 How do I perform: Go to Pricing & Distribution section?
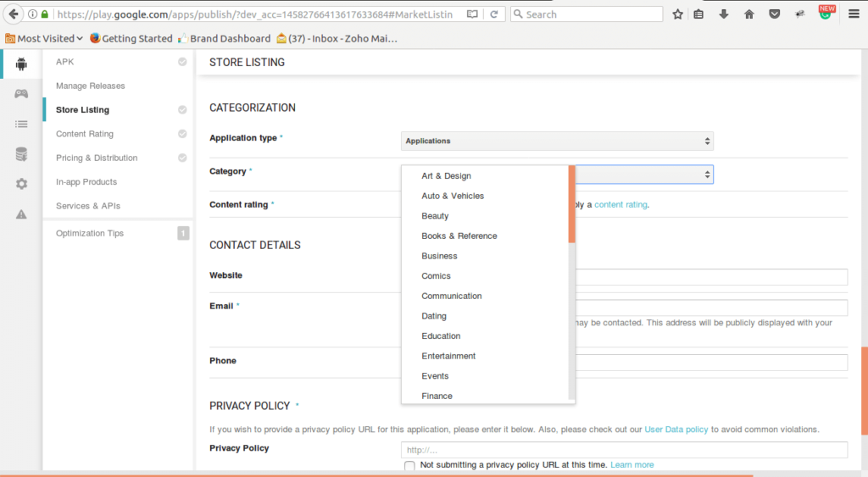click(x=96, y=158)
